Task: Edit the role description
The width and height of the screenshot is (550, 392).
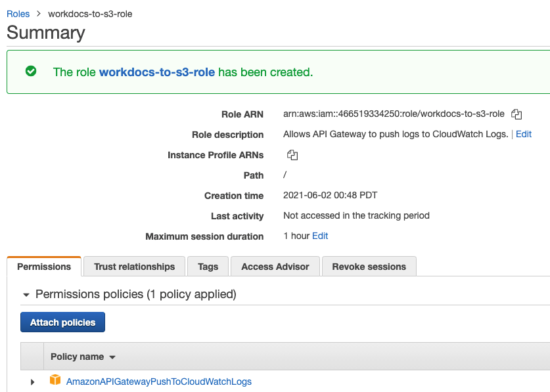Action: pos(523,134)
